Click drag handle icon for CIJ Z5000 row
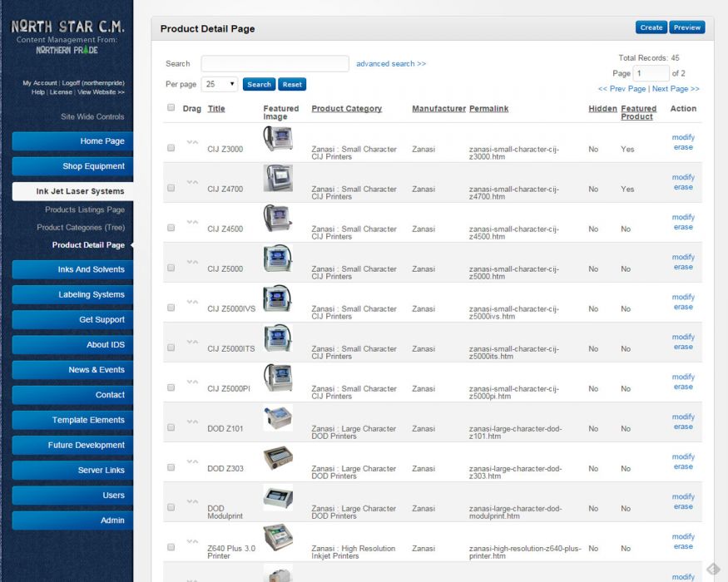This screenshot has height=582, width=728. [192, 262]
